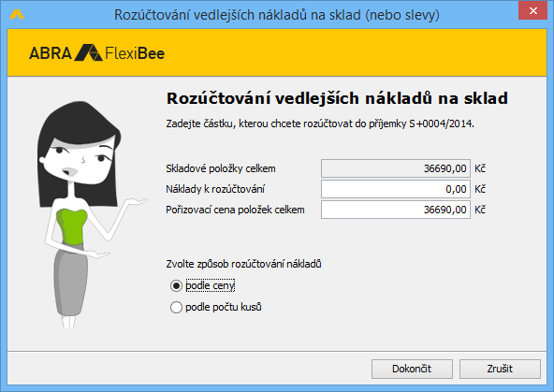Click the 'podle ceny' label text

[211, 285]
